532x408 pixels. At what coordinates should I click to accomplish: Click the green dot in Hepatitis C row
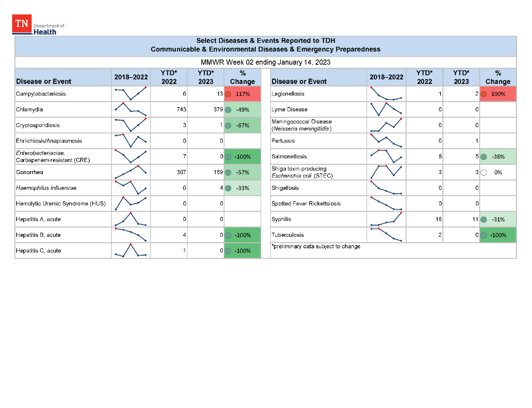228,251
